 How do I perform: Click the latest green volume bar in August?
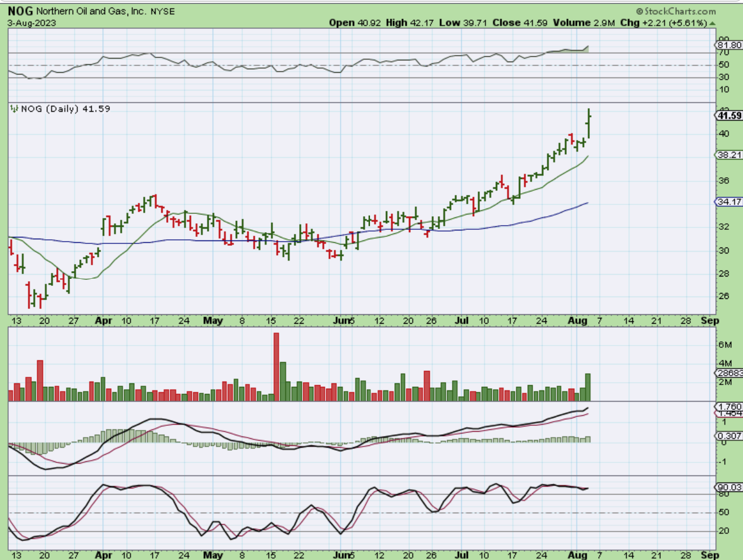click(x=588, y=387)
